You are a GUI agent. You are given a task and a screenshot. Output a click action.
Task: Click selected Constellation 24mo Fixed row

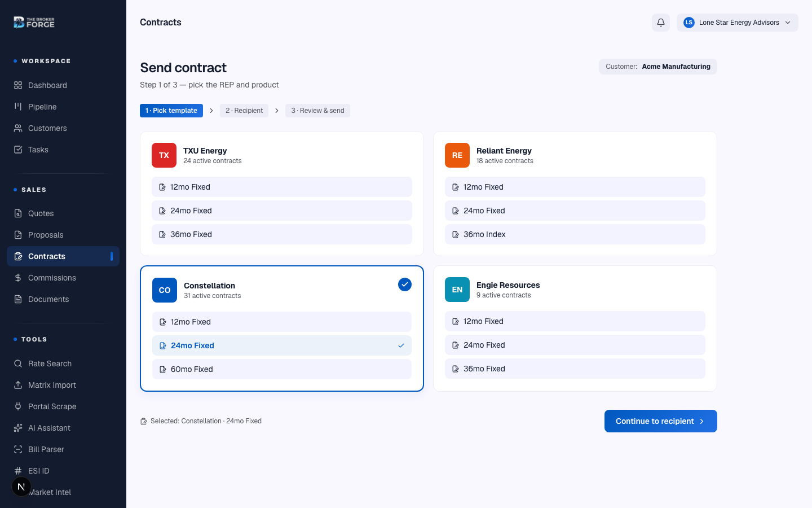coord(282,345)
